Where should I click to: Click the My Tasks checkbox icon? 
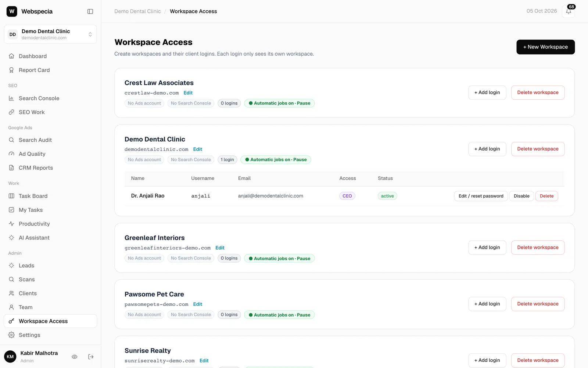11,210
